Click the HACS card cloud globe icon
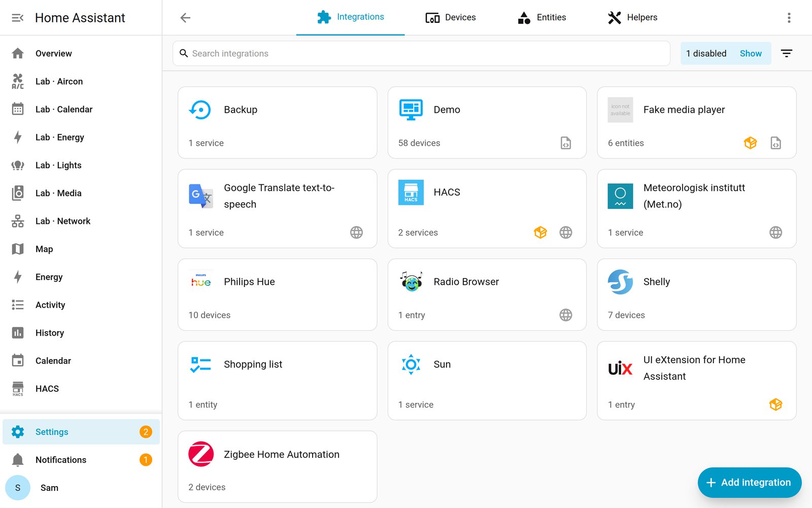Image resolution: width=812 pixels, height=508 pixels. (566, 232)
